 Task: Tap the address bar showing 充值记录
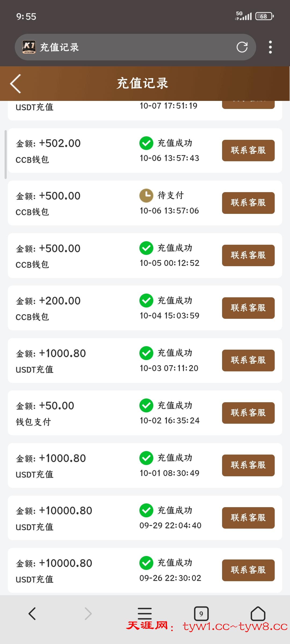point(134,47)
